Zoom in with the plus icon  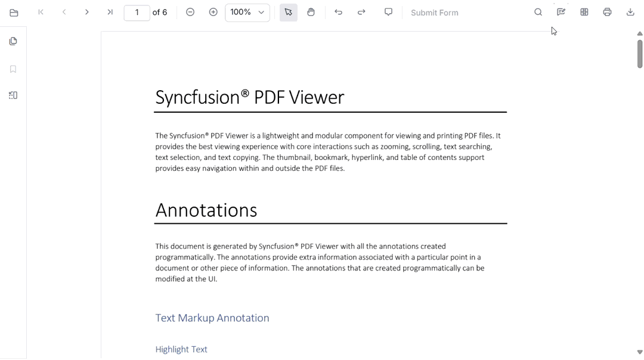point(213,13)
